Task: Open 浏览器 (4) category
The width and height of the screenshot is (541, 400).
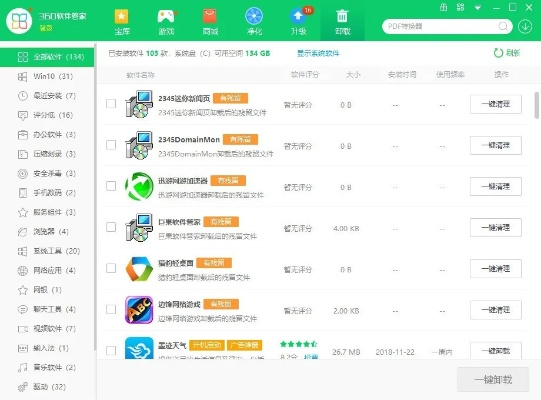Action: pos(47,232)
